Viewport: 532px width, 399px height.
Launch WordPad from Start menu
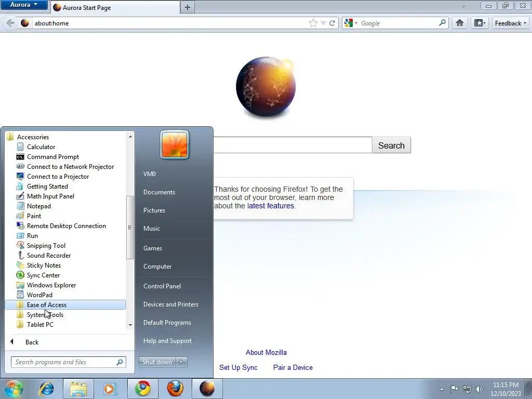[39, 295]
